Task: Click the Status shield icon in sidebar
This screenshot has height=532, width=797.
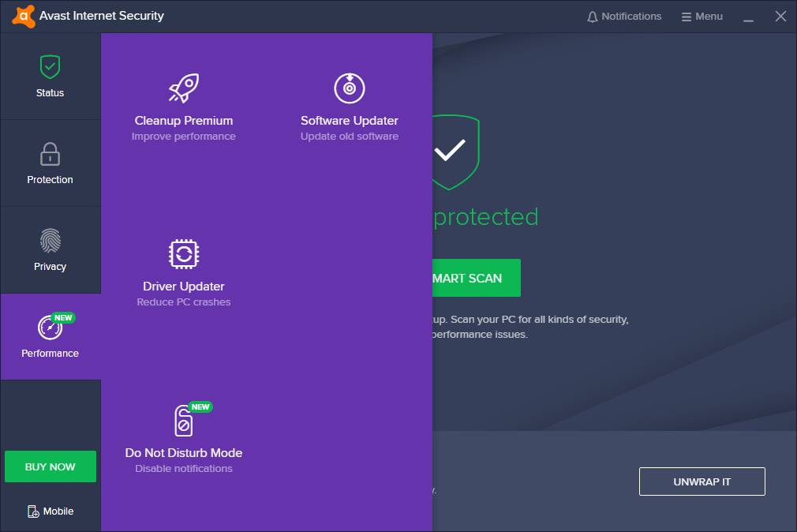Action: point(50,67)
